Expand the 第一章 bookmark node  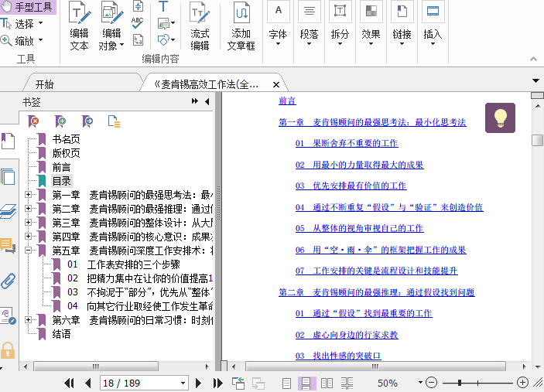pos(29,194)
